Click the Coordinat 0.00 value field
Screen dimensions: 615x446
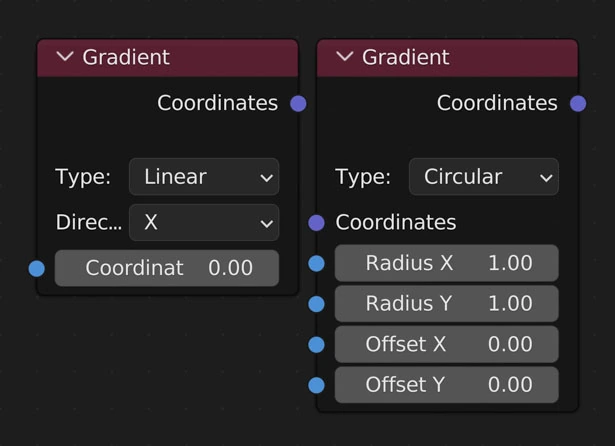point(167,268)
